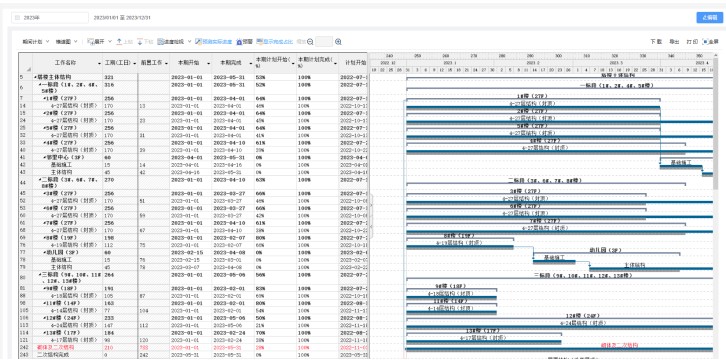Click the table select-all corner cell

(x=25, y=63)
